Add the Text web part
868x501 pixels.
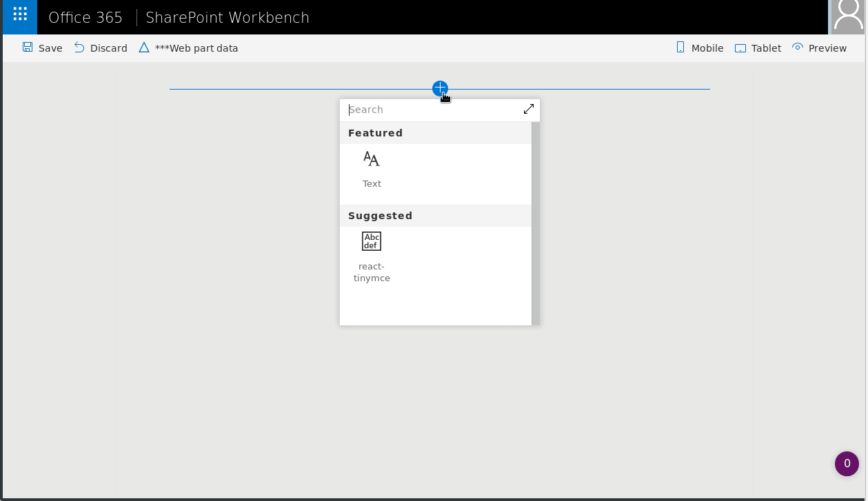pyautogui.click(x=372, y=170)
